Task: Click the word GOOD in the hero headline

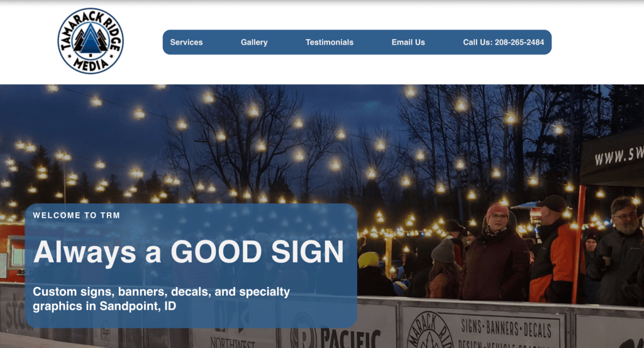Action: click(216, 252)
